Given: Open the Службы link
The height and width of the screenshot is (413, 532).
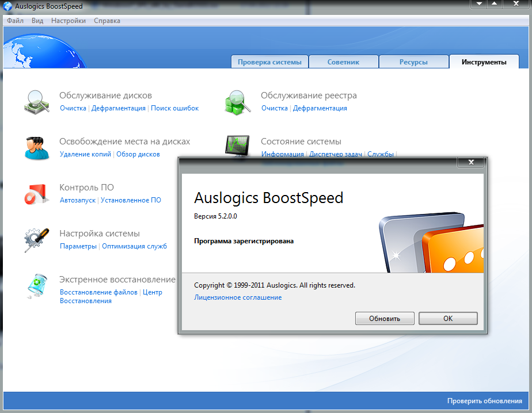Looking at the screenshot, I should pyautogui.click(x=381, y=154).
